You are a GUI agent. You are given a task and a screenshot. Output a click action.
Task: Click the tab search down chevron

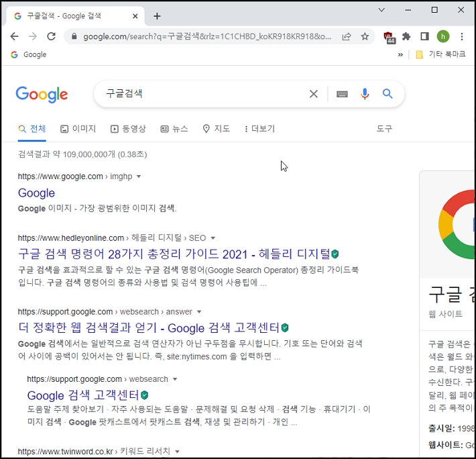click(x=381, y=9)
